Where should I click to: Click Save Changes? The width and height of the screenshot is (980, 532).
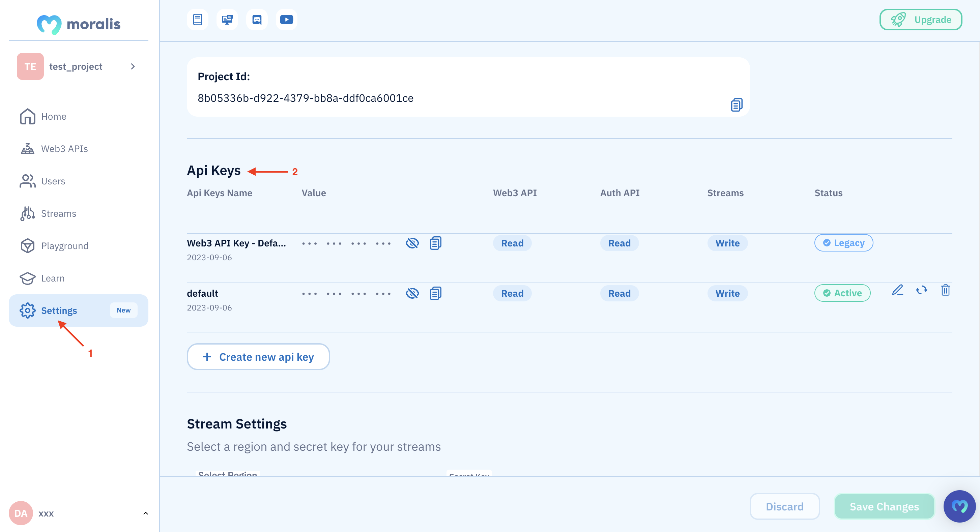(884, 506)
